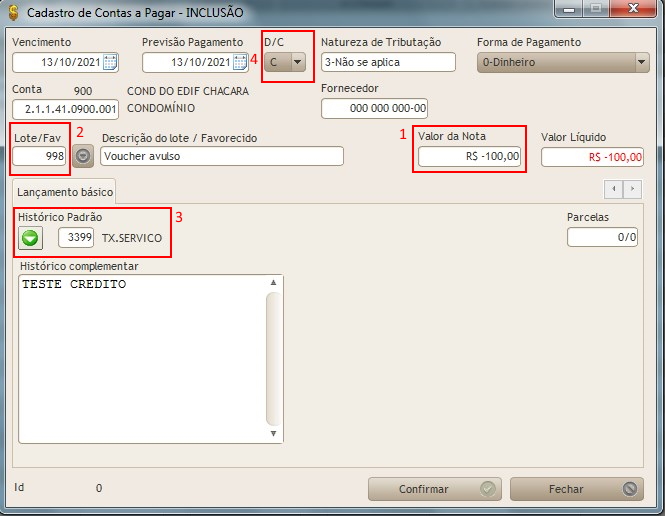Click the Natureza de Tributação field
Image resolution: width=665 pixels, height=516 pixels.
pyautogui.click(x=387, y=62)
